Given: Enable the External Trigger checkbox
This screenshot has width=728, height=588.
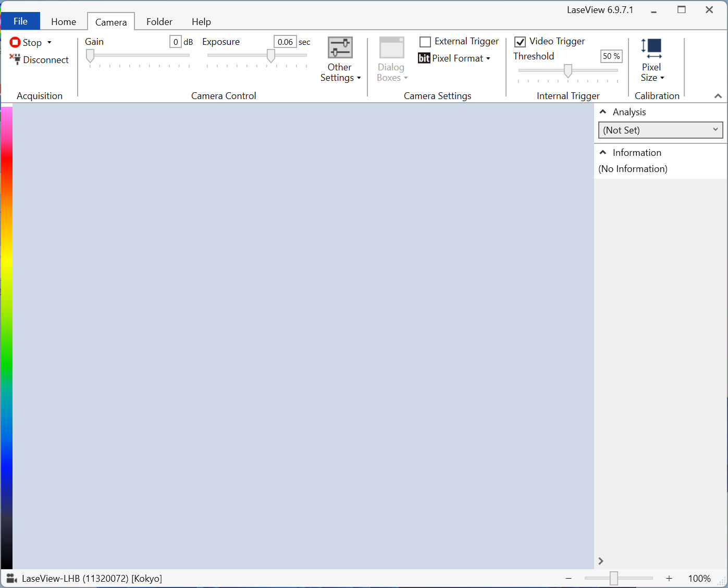Looking at the screenshot, I should tap(425, 42).
